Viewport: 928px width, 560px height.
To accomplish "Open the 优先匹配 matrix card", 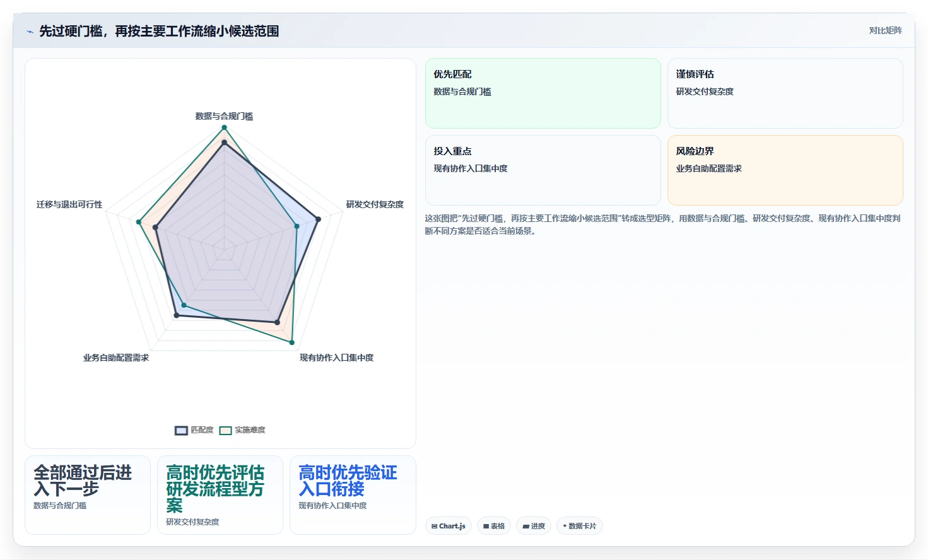I will pos(543,93).
